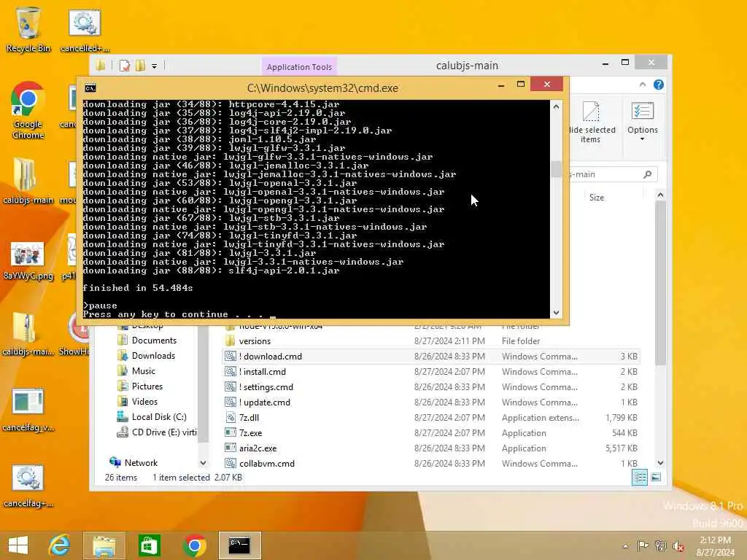Open network tray icon
The width and height of the screenshot is (747, 560).
click(660, 545)
